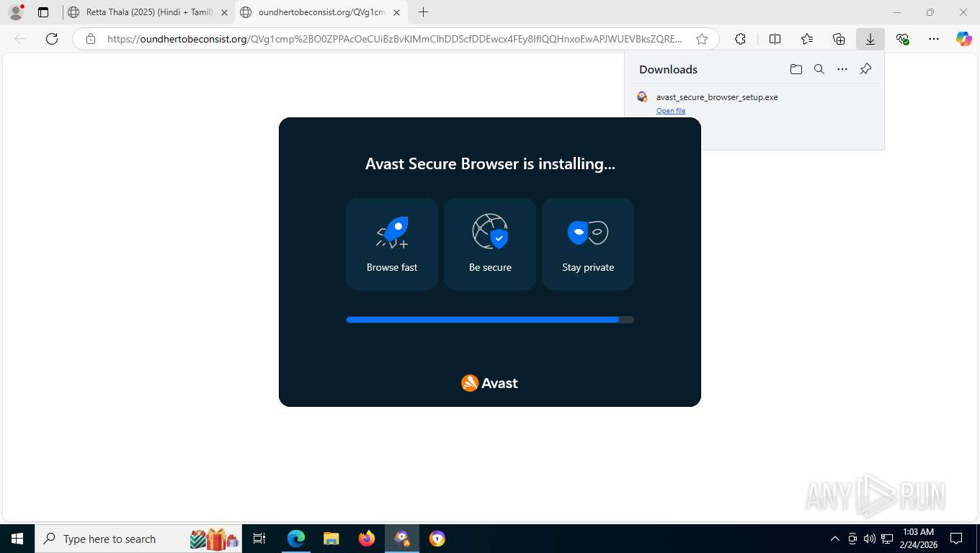Toggle the Downloads toolbar button

coord(870,39)
